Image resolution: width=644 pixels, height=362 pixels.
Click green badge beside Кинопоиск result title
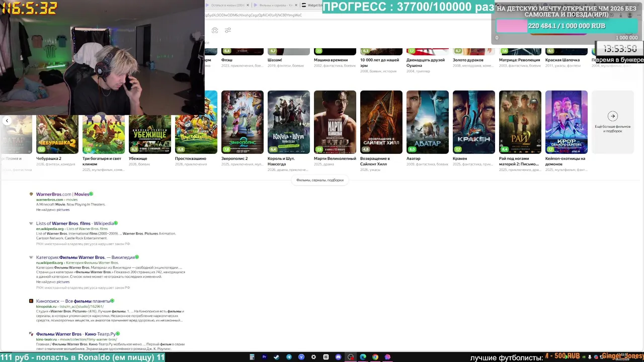click(x=112, y=301)
